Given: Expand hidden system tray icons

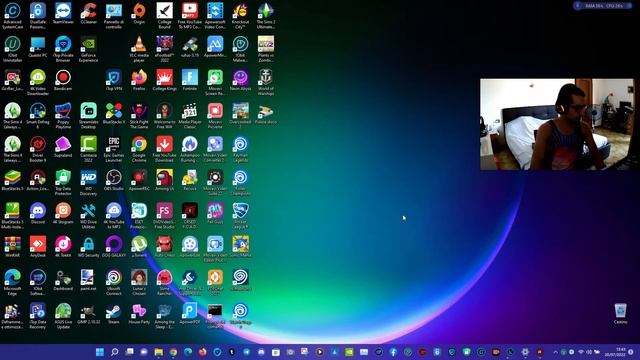Looking at the screenshot, I should click(x=555, y=352).
